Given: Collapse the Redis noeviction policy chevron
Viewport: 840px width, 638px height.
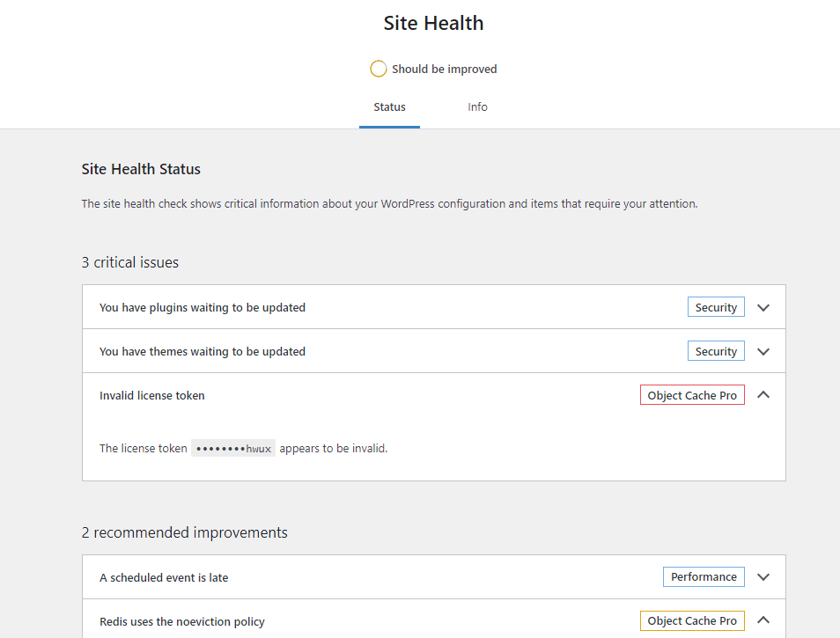Looking at the screenshot, I should [x=763, y=620].
